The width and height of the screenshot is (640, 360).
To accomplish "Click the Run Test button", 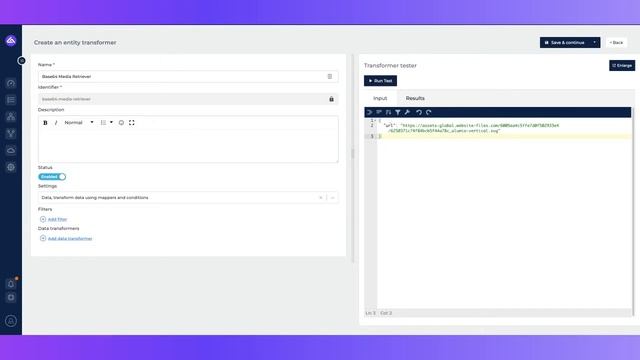I will 380,81.
